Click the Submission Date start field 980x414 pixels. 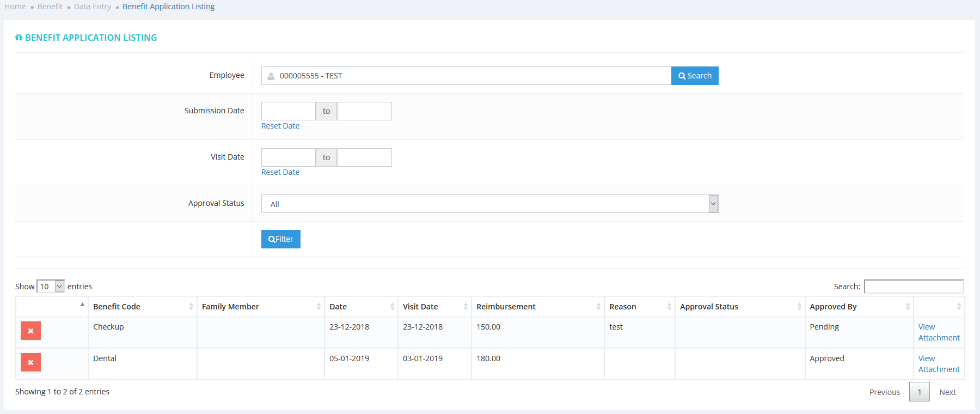click(x=289, y=111)
